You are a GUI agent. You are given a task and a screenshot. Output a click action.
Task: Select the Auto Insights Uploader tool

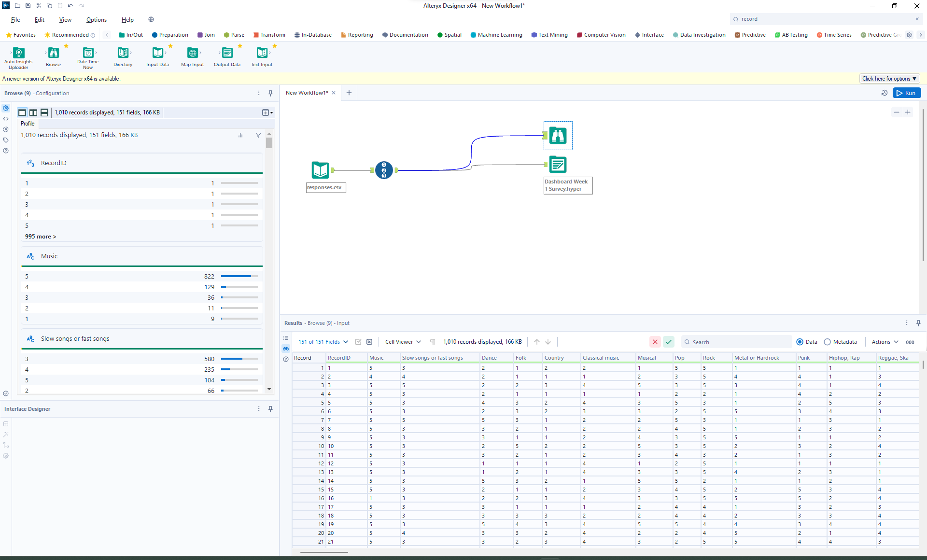(18, 53)
